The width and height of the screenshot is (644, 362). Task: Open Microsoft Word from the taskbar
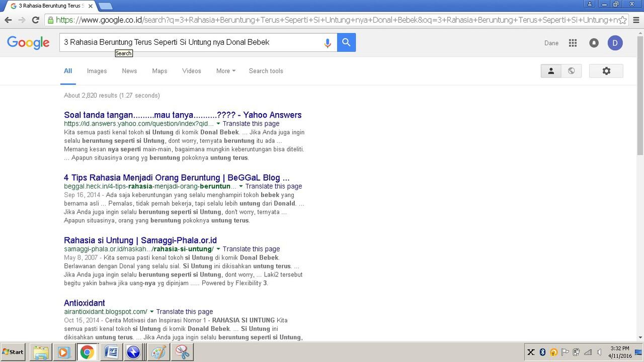[110, 352]
